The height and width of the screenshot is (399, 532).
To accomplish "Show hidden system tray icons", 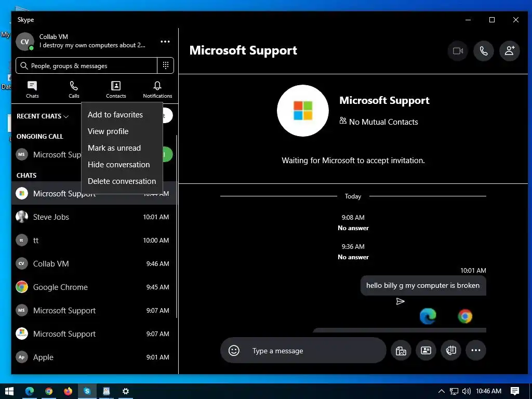I will coord(442,391).
